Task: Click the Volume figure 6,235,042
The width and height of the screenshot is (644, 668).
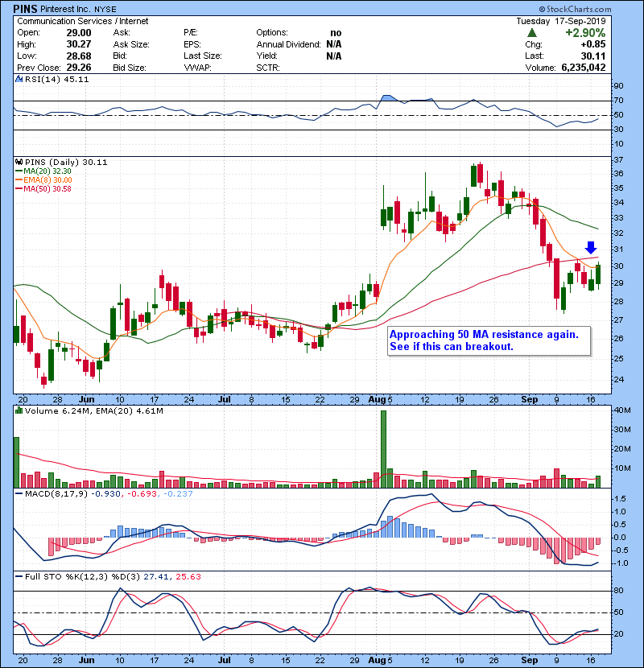Action: click(x=584, y=68)
